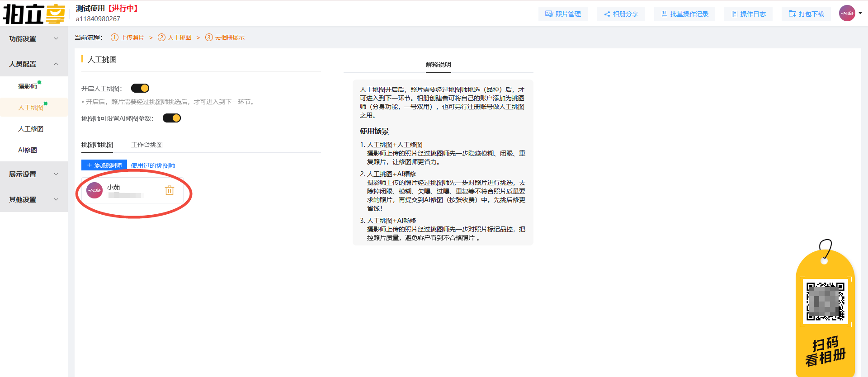Click the user avatar in top right

coord(847,13)
